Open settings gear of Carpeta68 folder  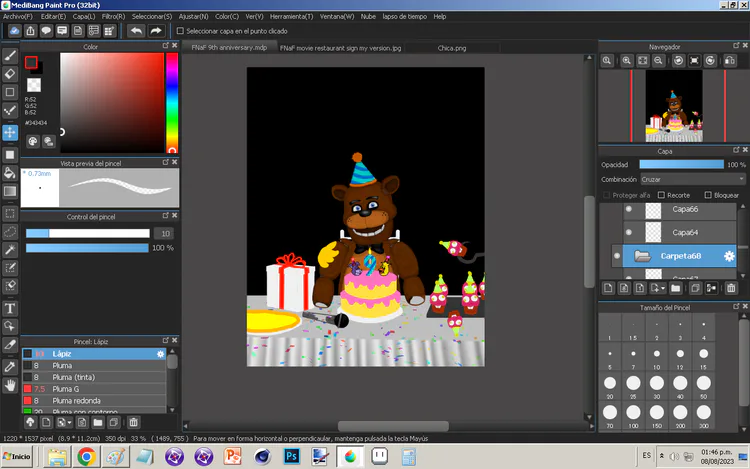[729, 256]
